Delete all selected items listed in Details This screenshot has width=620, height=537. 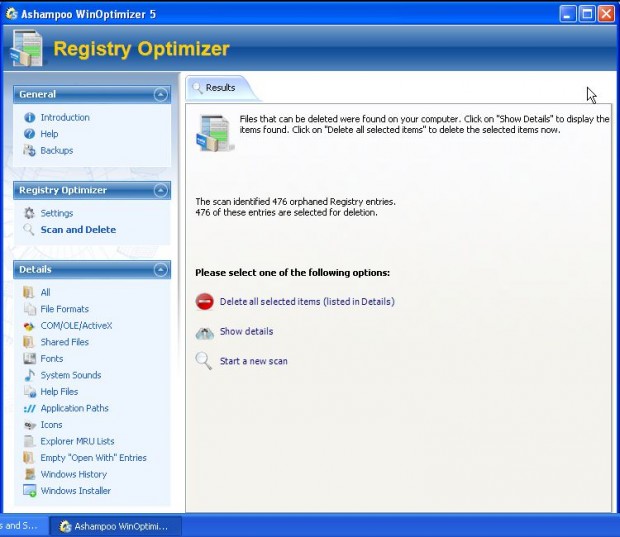coord(307,302)
